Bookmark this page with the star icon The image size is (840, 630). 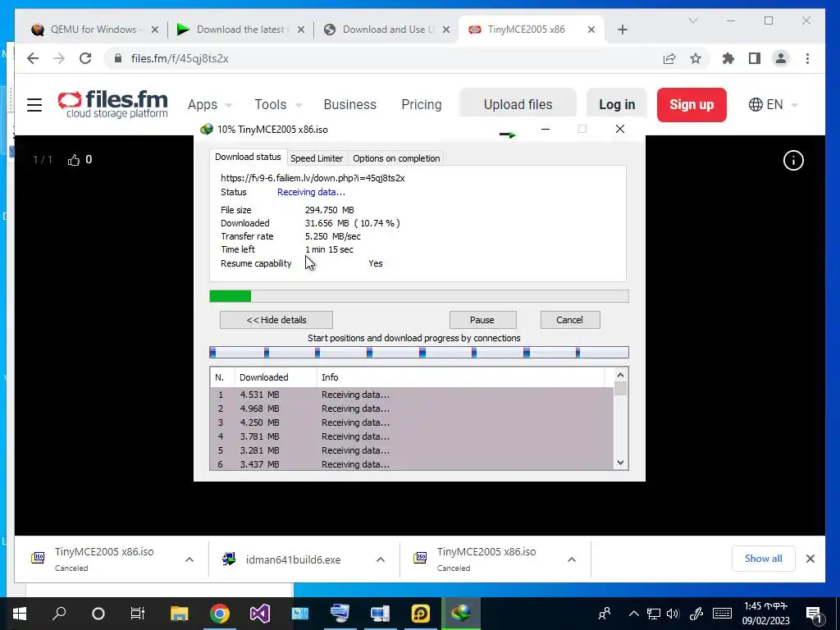click(x=696, y=58)
